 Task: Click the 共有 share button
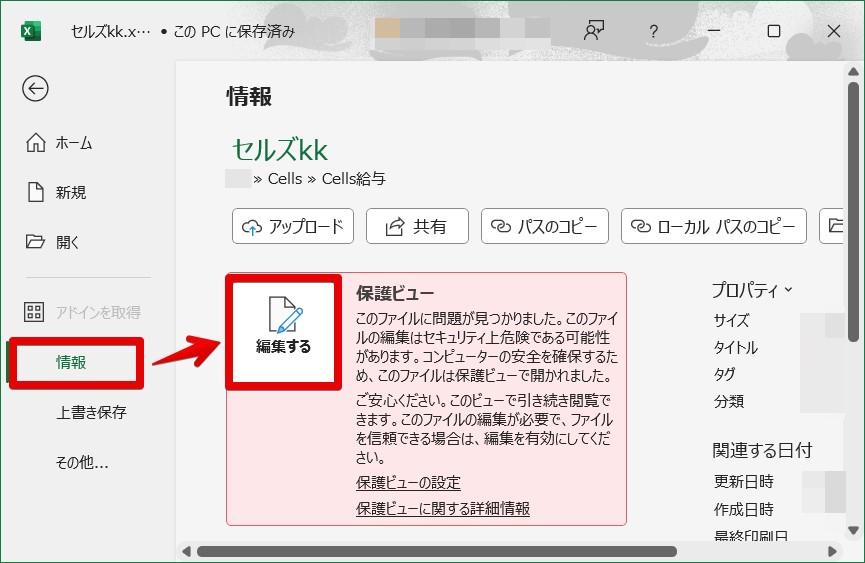tap(416, 226)
